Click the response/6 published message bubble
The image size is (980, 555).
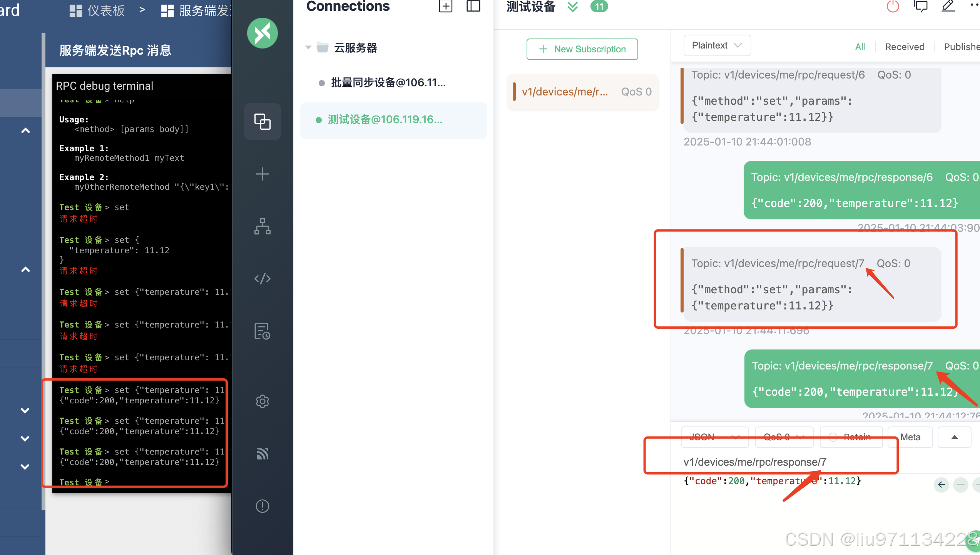point(862,190)
